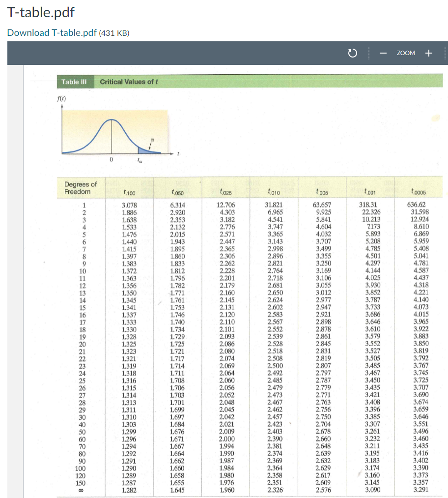Click the Table III label
This screenshot has height=498, width=448.
pyautogui.click(x=74, y=82)
